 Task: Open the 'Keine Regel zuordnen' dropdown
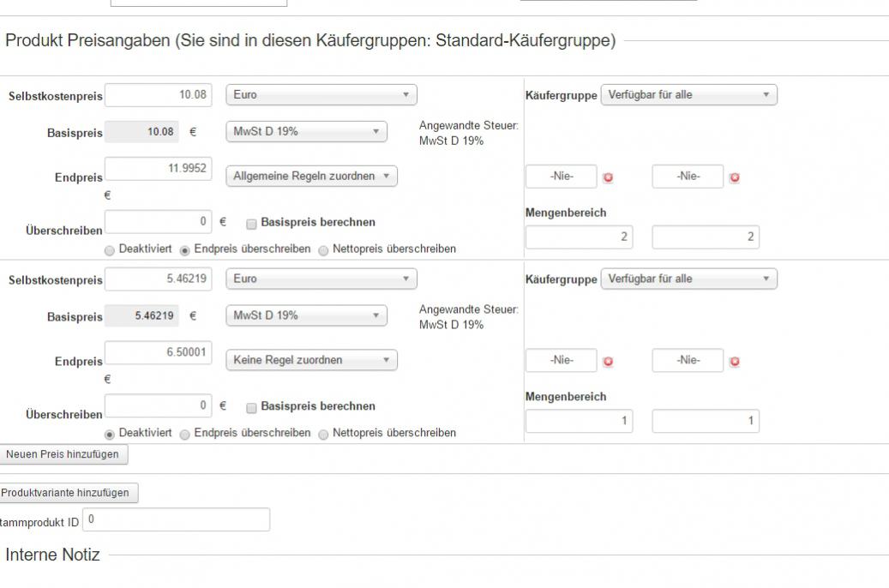point(311,360)
